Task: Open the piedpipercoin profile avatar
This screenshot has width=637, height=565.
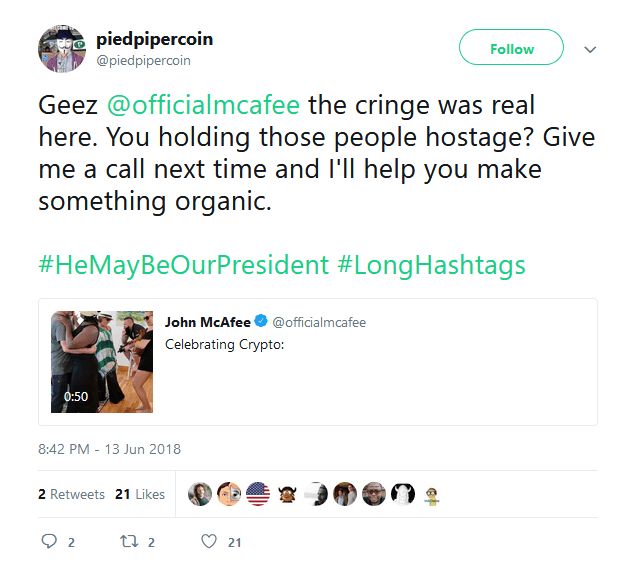Action: coord(62,49)
